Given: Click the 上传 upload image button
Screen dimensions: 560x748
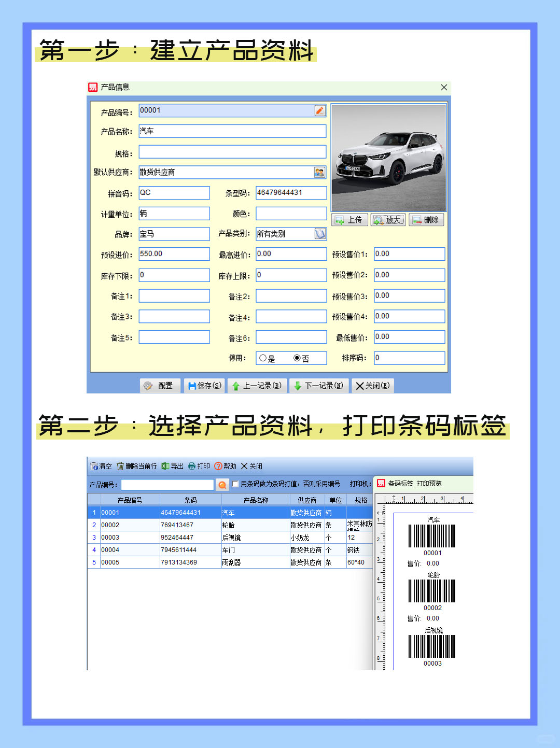Looking at the screenshot, I should (x=349, y=220).
